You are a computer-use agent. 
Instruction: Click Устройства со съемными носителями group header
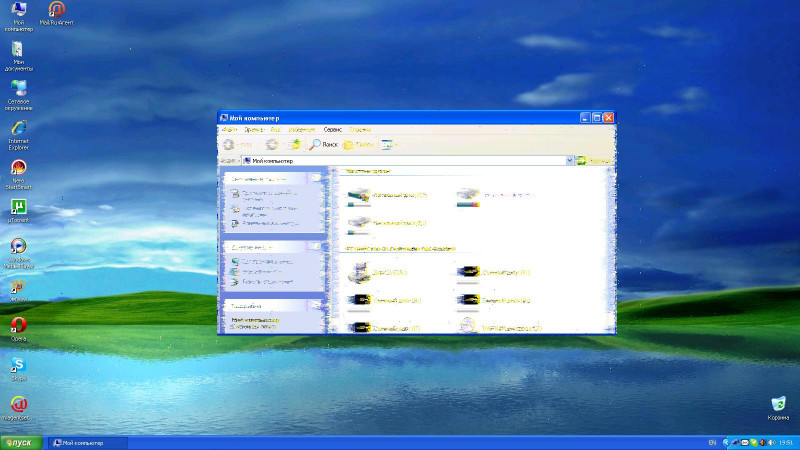[401, 248]
